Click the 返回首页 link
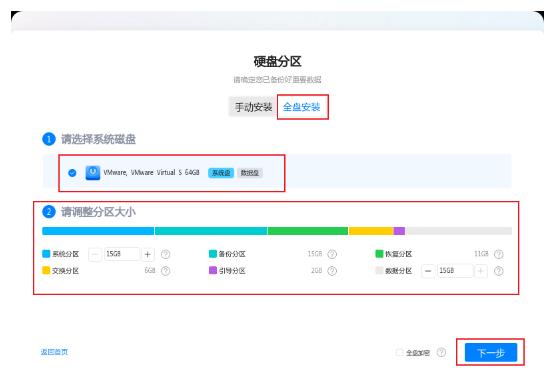The image size is (552, 373). click(54, 352)
